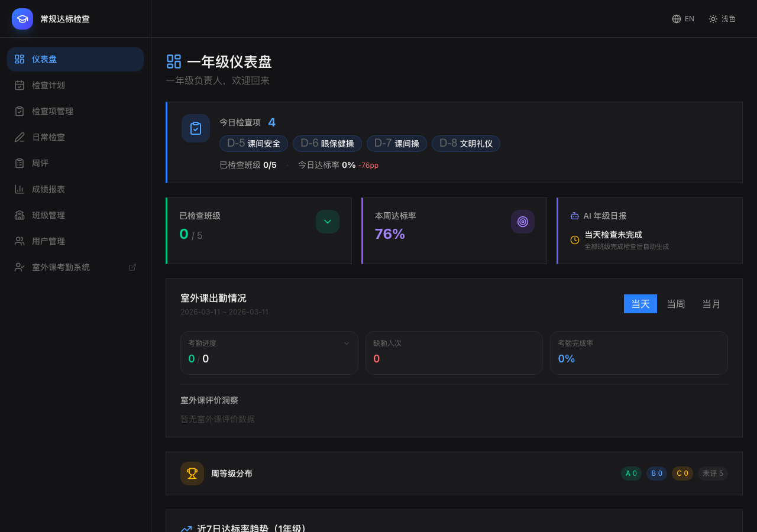
Task: Click the 常规达标检查 app title
Action: [65, 19]
